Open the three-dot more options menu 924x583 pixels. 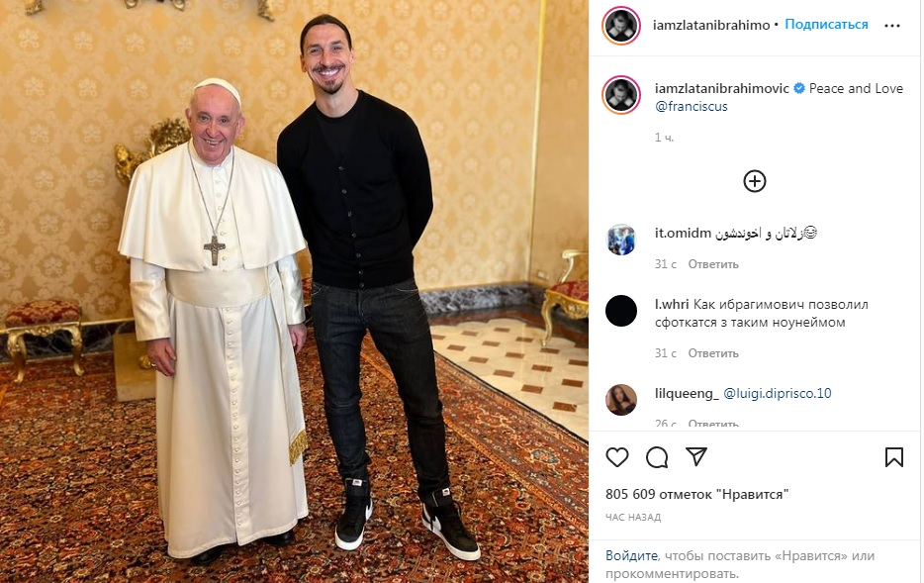coord(892,26)
